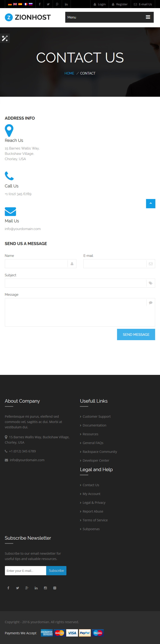The image size is (160, 644).
Task: Open the LinkedIn icon in top bar
Action: [x=66, y=4]
